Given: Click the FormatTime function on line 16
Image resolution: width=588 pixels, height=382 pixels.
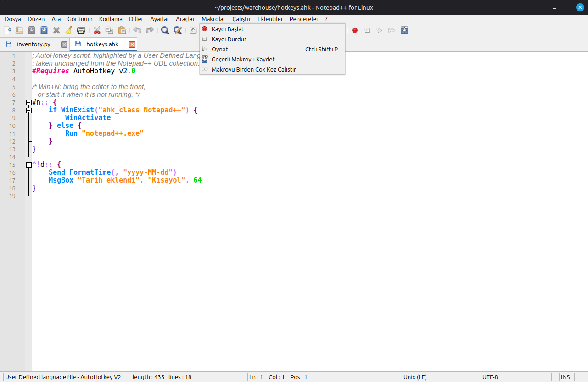Looking at the screenshot, I should point(90,172).
